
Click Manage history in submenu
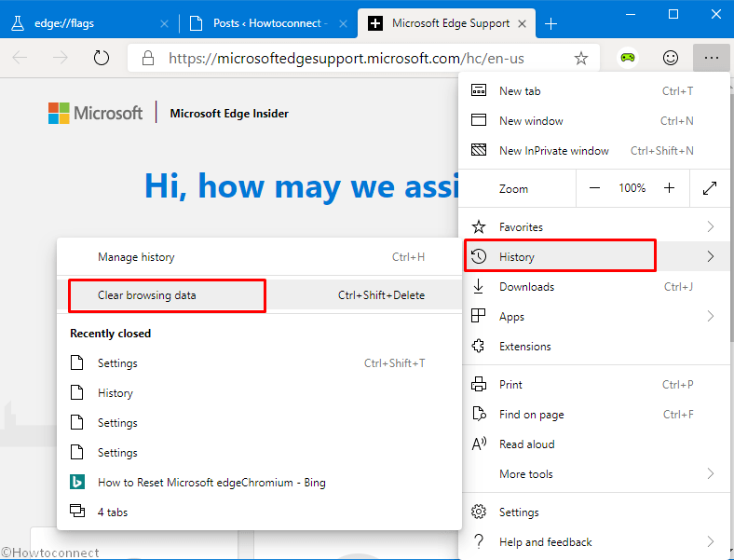click(x=259, y=257)
